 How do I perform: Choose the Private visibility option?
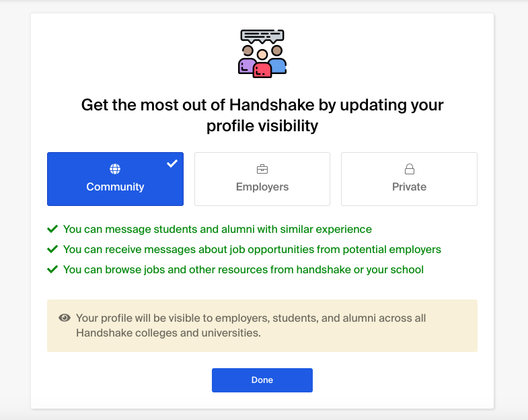409,179
